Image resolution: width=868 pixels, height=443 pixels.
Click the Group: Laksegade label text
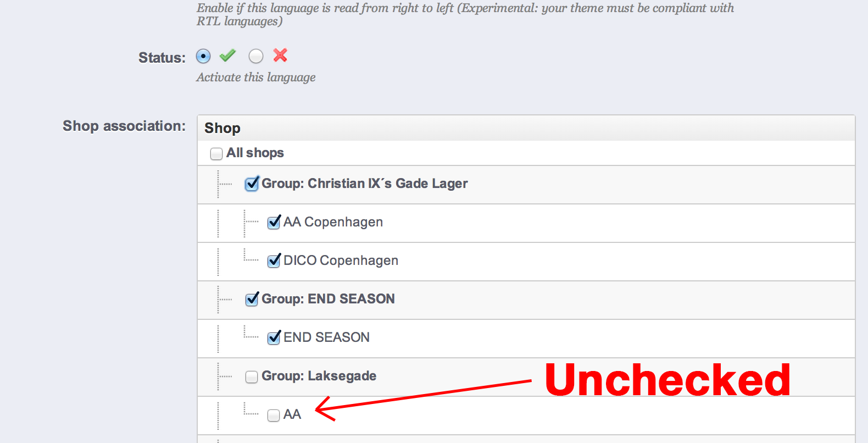point(319,376)
